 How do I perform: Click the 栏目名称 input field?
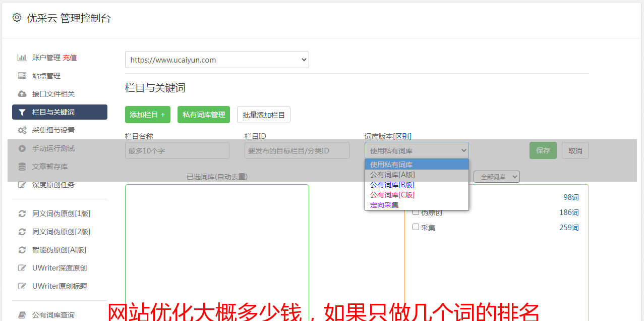177,150
